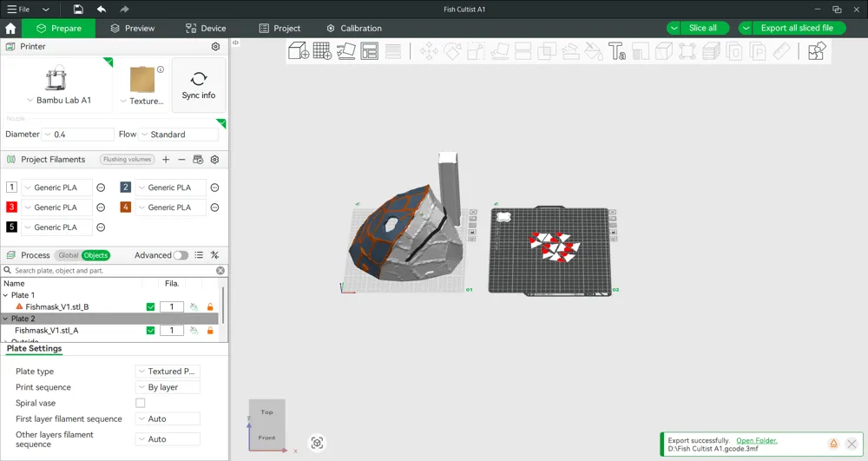Click the Arrange all objects icon
This screenshot has height=461, width=868.
370,52
